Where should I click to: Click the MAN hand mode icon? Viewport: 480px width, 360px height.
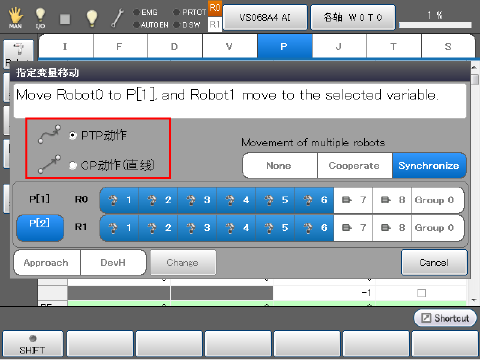click(x=15, y=18)
